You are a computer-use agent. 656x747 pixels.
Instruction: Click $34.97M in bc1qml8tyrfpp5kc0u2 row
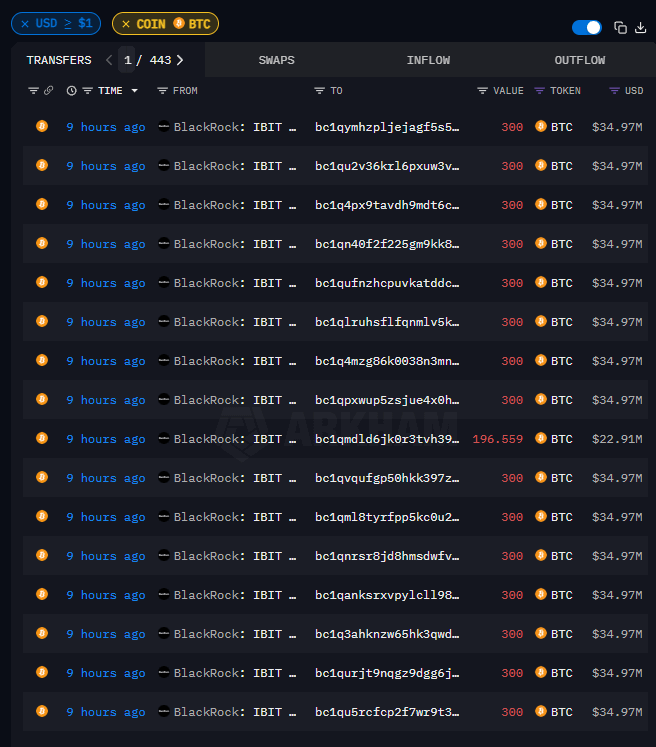(x=617, y=517)
